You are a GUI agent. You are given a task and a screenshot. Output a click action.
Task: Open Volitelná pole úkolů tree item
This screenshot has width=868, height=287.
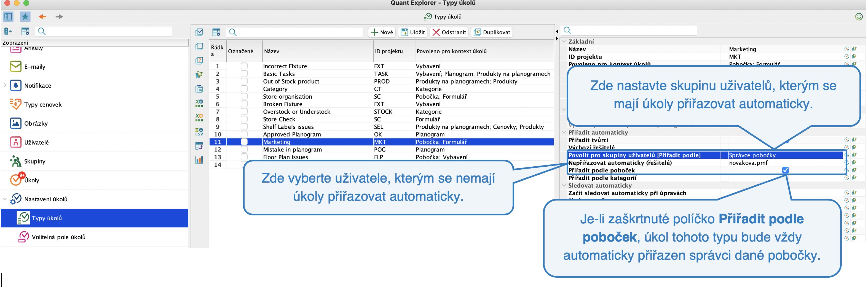click(59, 237)
